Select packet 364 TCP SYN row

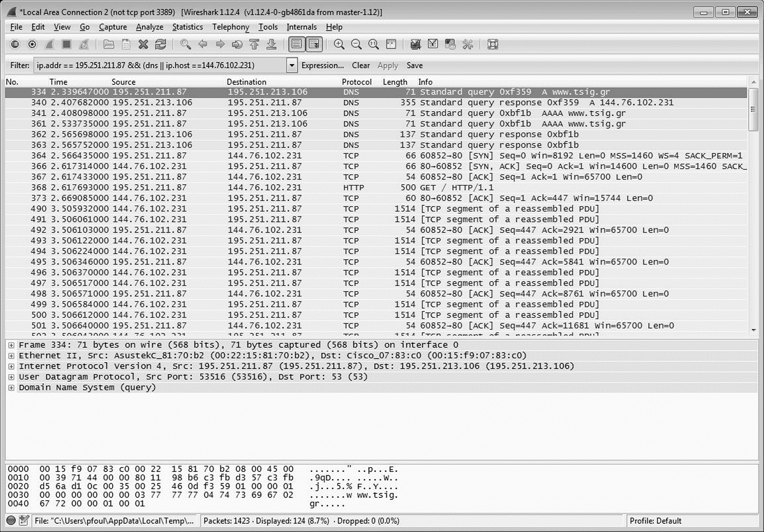(377, 155)
